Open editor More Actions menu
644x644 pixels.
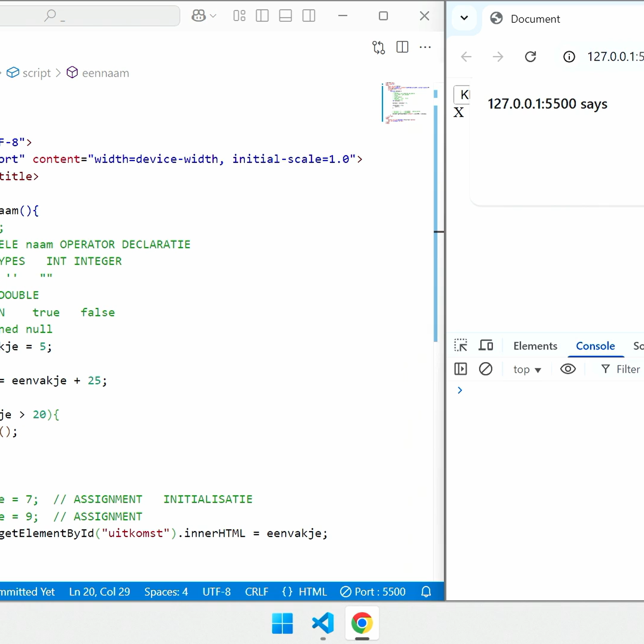point(425,47)
